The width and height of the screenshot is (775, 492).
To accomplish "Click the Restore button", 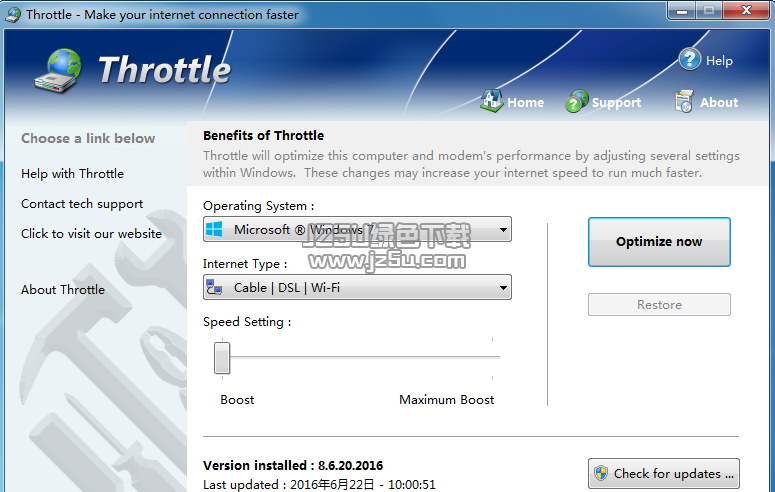I will pyautogui.click(x=659, y=305).
